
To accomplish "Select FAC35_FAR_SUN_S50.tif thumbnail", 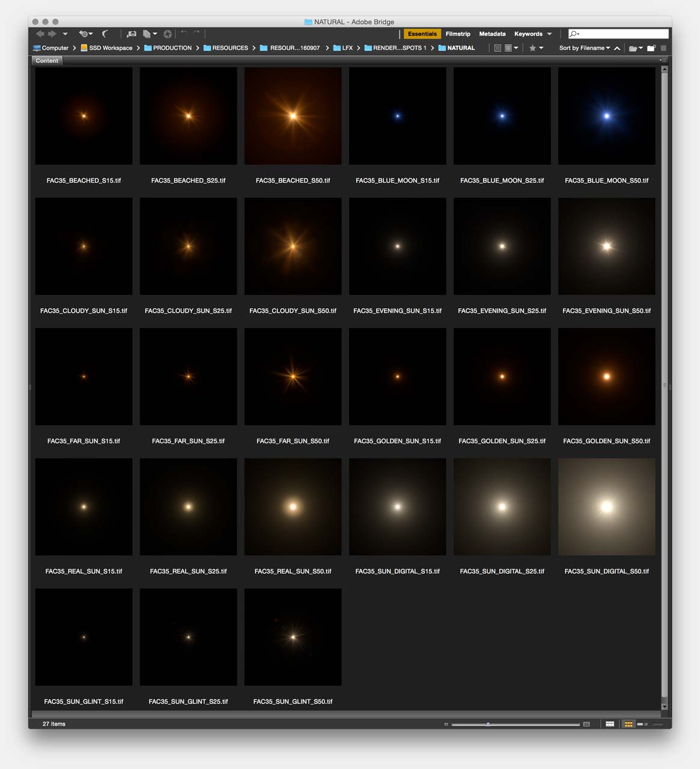I will point(293,377).
